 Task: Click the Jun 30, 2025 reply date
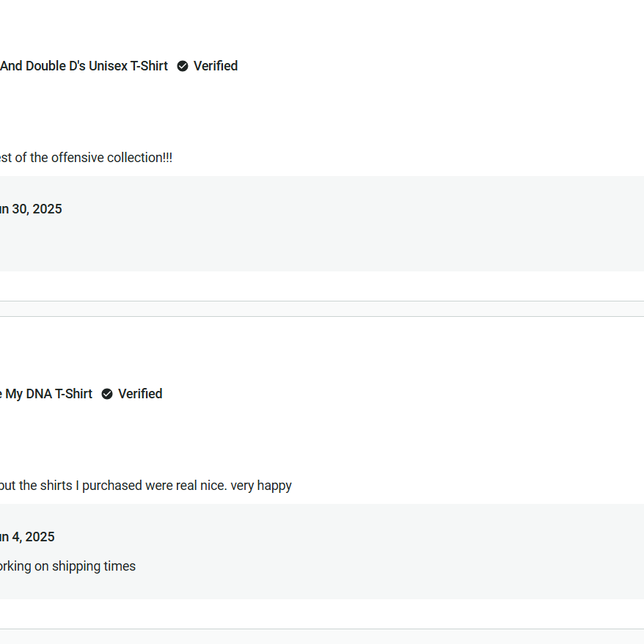pyautogui.click(x=31, y=209)
